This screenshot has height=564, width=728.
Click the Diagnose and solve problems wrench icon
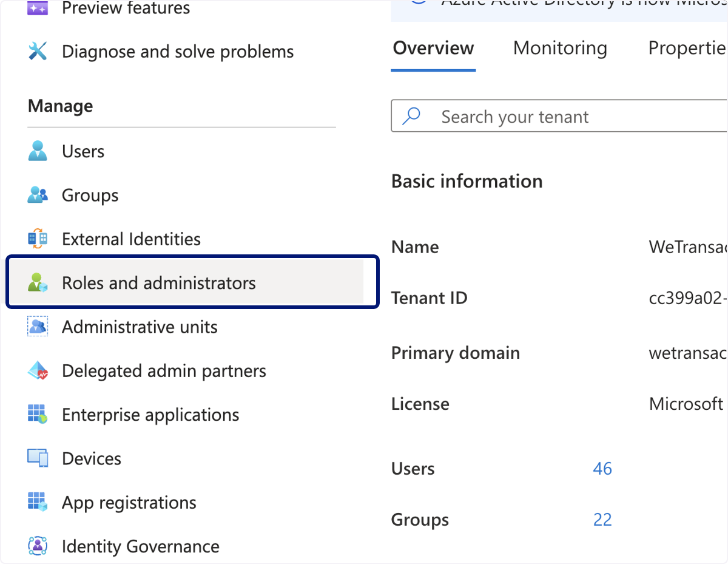tap(38, 52)
